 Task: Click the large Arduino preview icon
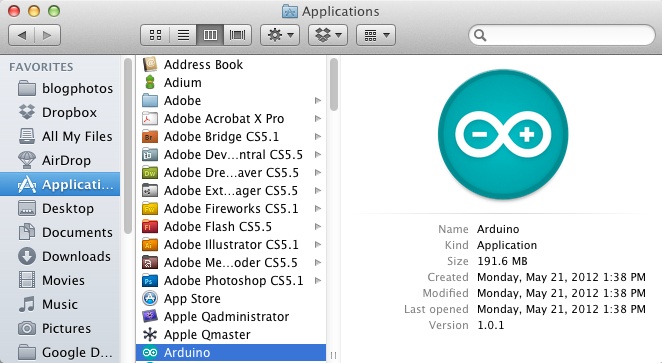503,134
